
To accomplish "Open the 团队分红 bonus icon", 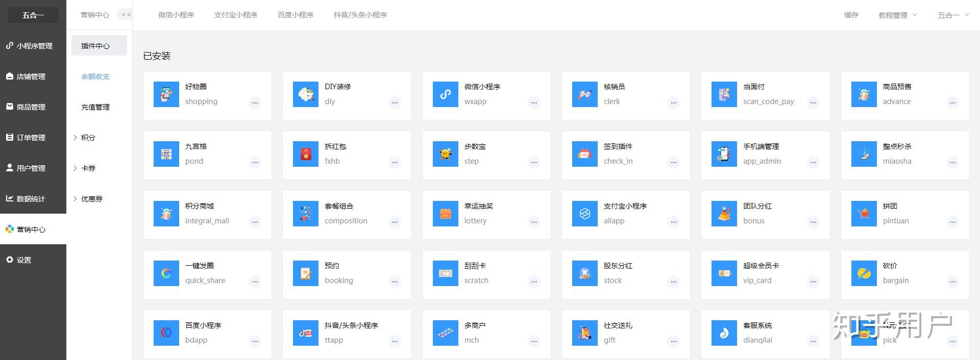I will [x=724, y=214].
